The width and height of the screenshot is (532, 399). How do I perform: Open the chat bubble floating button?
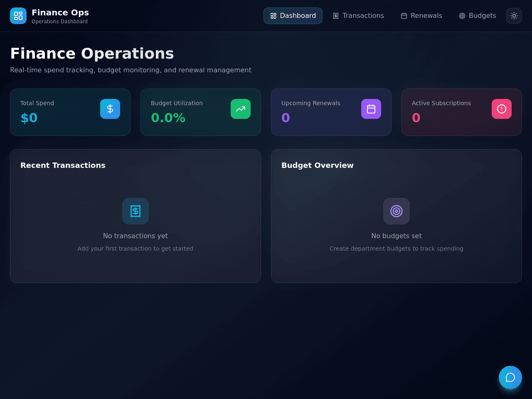(x=510, y=377)
